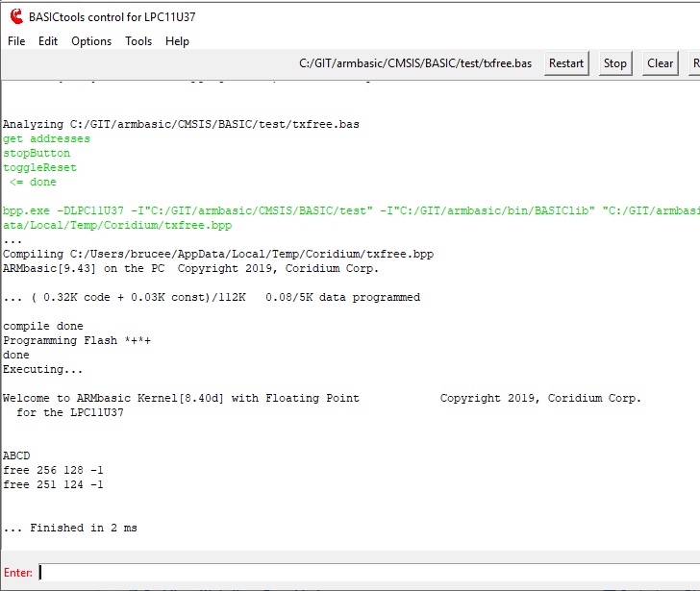Viewport: 700px width, 591px height.
Task: Focus the Enter command input field
Action: click(365, 573)
